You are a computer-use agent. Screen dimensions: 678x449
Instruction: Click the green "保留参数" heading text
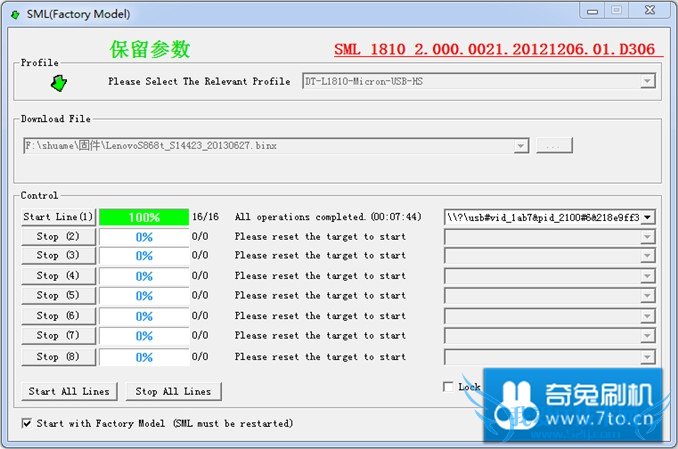tap(150, 49)
